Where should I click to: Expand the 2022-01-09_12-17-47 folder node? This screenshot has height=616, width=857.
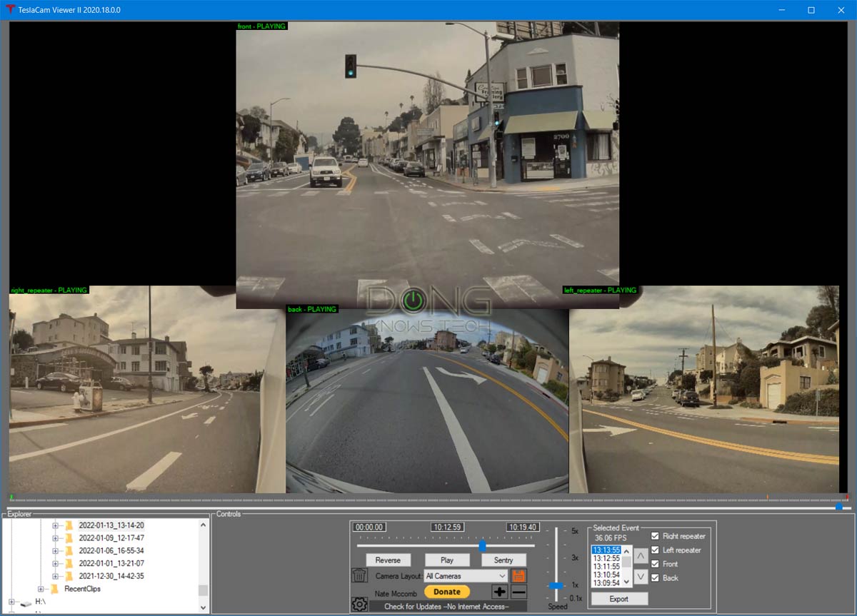point(55,538)
